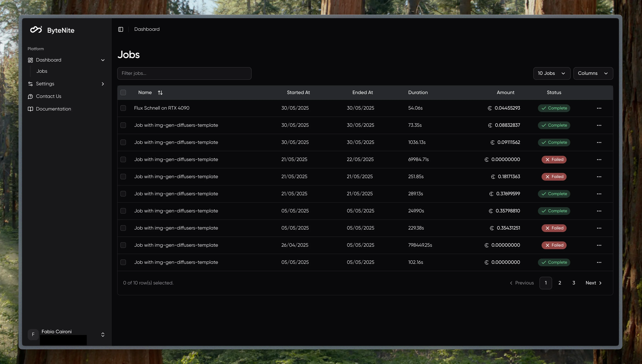Open actions menu for 249.90s job

click(x=599, y=211)
